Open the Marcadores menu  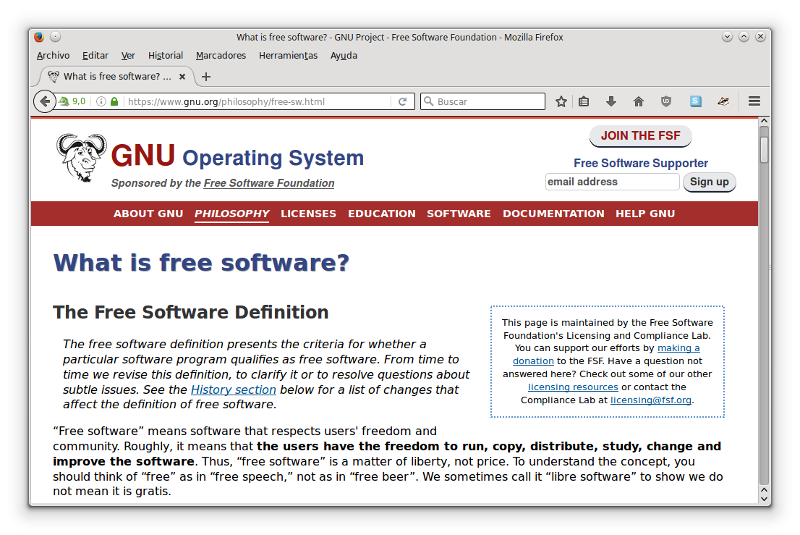tap(221, 55)
